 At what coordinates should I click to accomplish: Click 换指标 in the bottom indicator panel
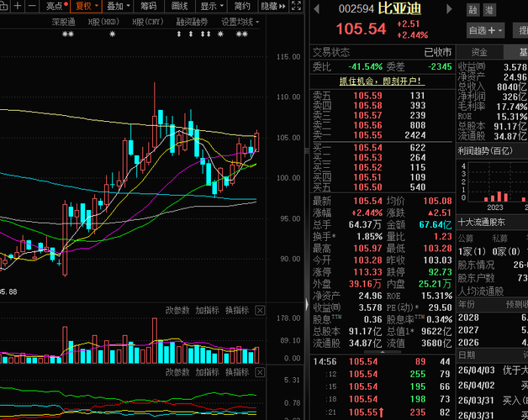237,372
